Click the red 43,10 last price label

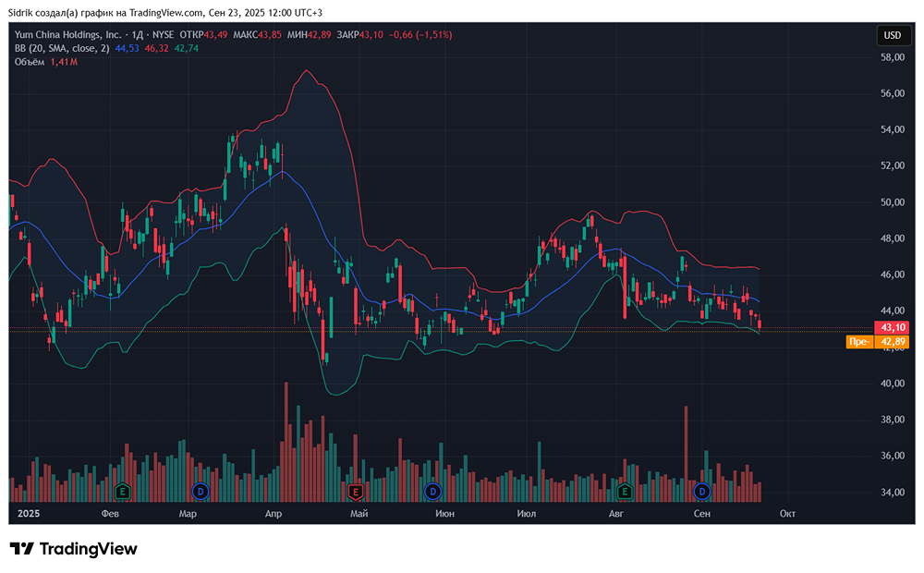coord(893,328)
